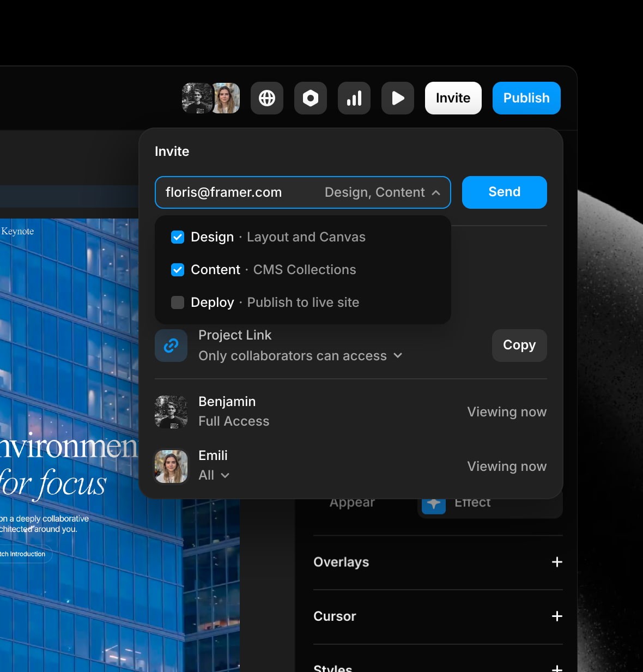Select the Effect sparkle icon
This screenshot has height=672, width=643.
[433, 502]
